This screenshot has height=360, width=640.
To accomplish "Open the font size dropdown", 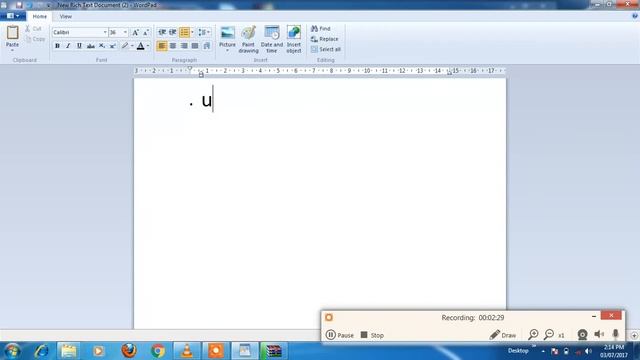I will [x=125, y=32].
